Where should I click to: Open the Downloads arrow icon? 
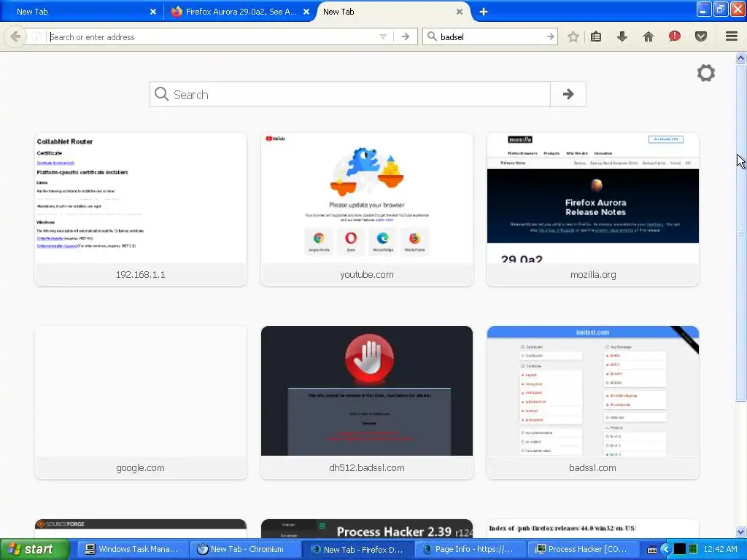pyautogui.click(x=622, y=36)
